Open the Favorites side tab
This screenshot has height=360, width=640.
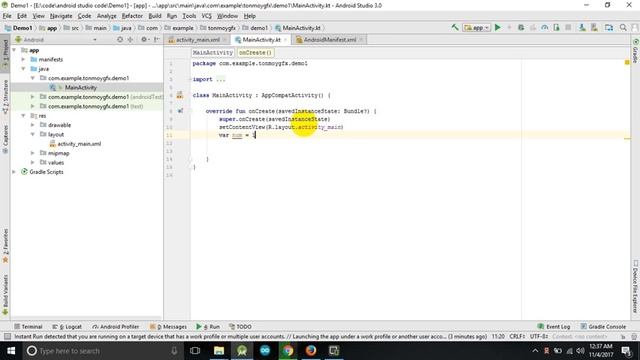point(5,247)
